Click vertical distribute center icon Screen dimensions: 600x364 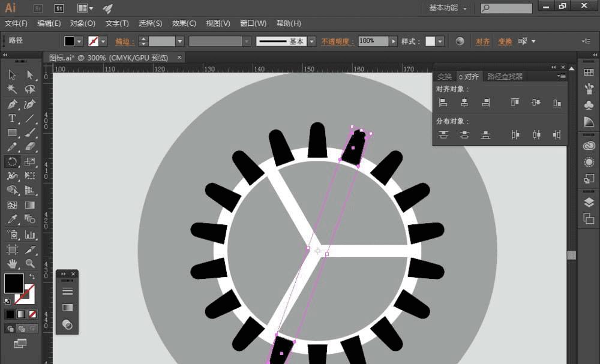(464, 134)
